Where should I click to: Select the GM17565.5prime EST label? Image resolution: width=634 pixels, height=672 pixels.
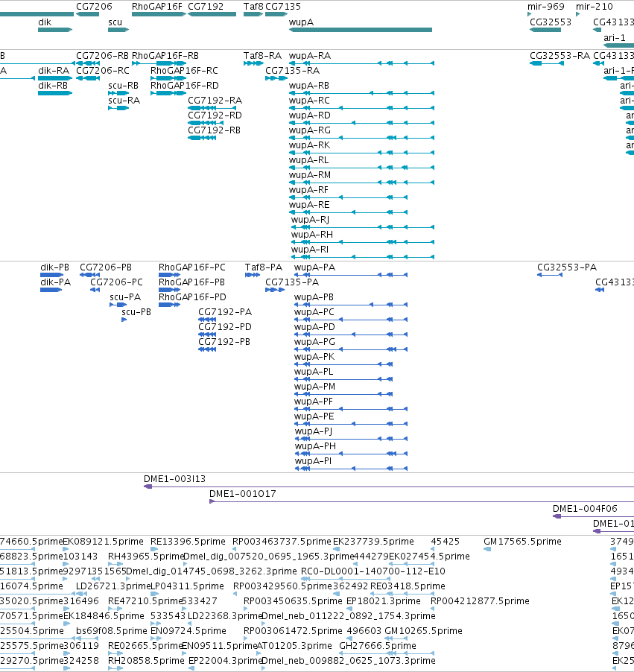[x=522, y=542]
